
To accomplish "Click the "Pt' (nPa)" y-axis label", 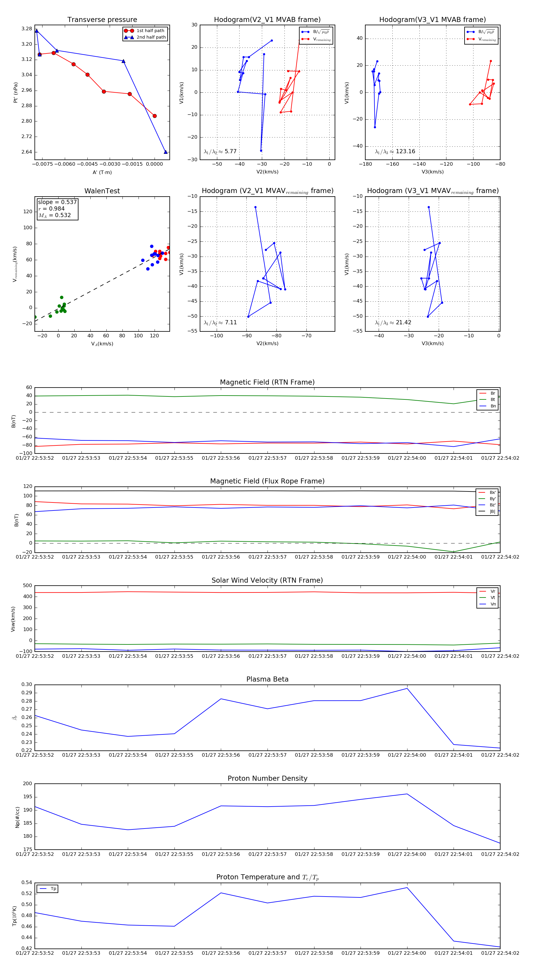I will (16, 92).
